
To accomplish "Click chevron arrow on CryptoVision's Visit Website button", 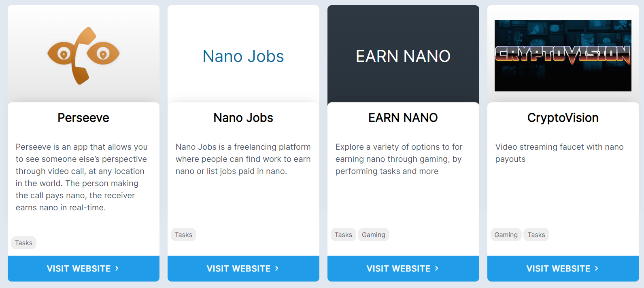I will [x=597, y=268].
